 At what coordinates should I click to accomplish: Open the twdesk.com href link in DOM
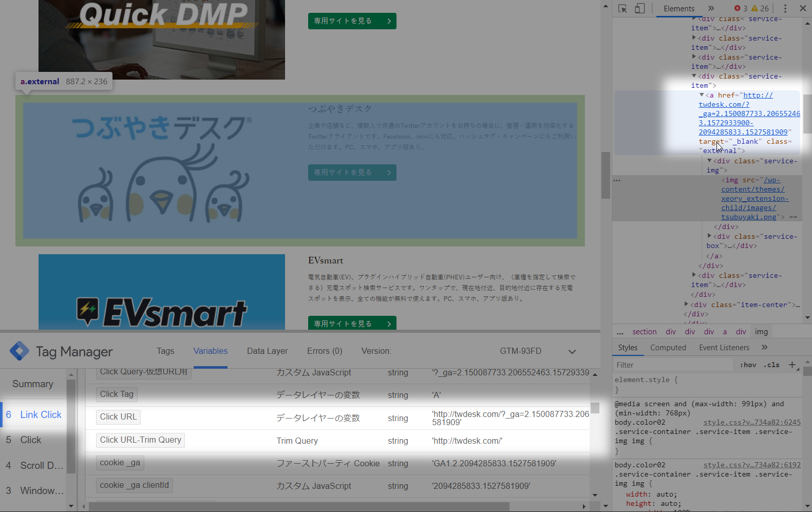pyautogui.click(x=749, y=113)
